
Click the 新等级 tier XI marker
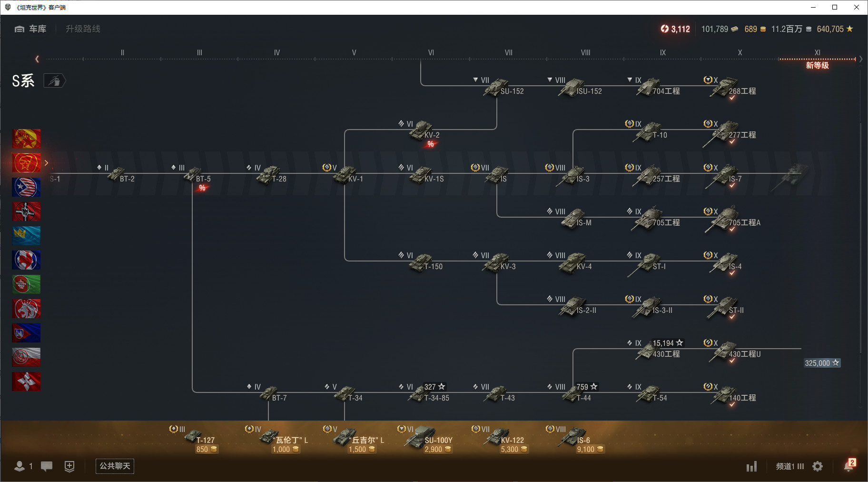click(817, 65)
